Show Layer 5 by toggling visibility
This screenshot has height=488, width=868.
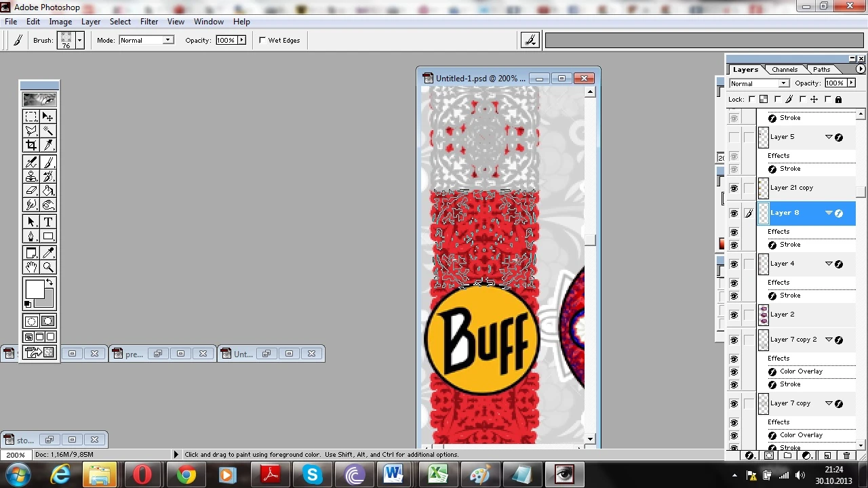(x=734, y=137)
